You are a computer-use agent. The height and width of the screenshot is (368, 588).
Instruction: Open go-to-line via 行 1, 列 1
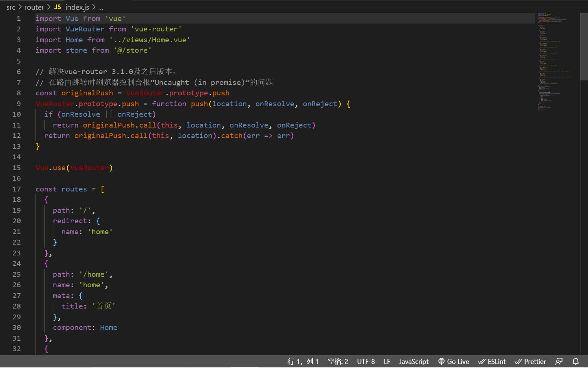303,361
